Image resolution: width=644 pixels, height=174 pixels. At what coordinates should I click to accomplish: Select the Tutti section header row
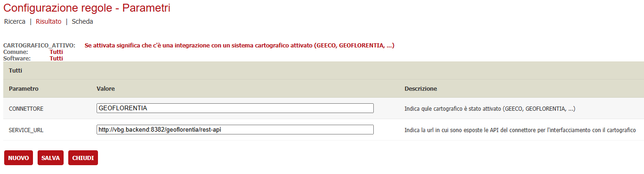324,71
